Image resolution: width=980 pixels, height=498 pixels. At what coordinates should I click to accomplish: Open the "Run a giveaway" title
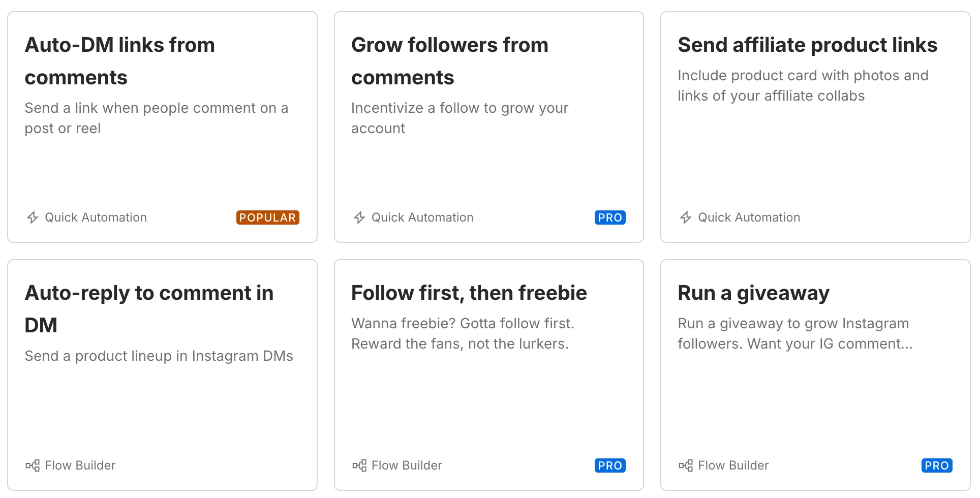(753, 293)
